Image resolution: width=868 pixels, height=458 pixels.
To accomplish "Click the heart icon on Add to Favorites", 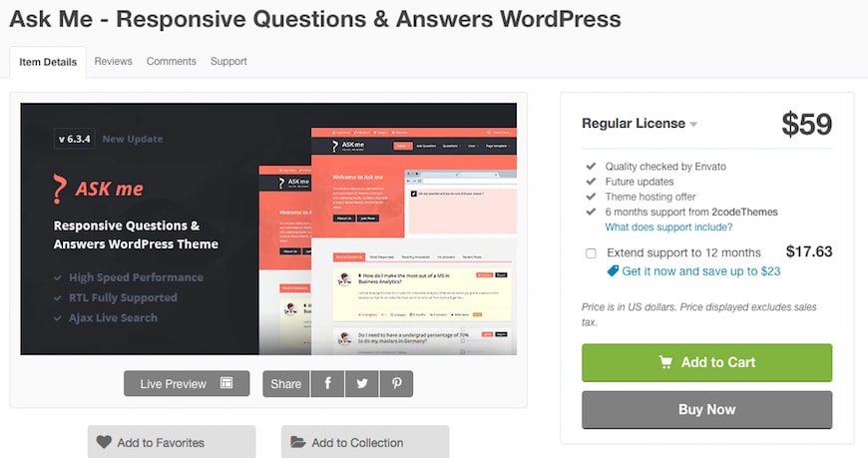I will [x=104, y=442].
